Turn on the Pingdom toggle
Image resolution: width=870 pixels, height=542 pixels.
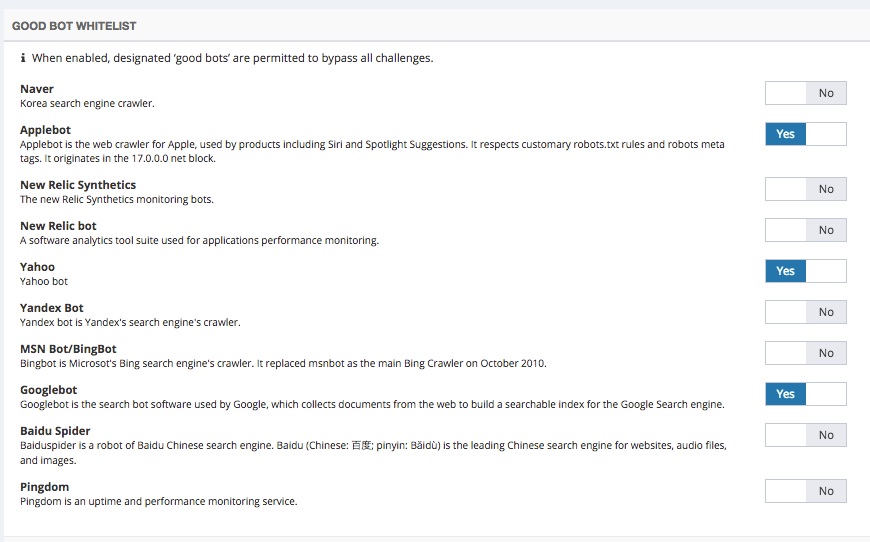(805, 491)
